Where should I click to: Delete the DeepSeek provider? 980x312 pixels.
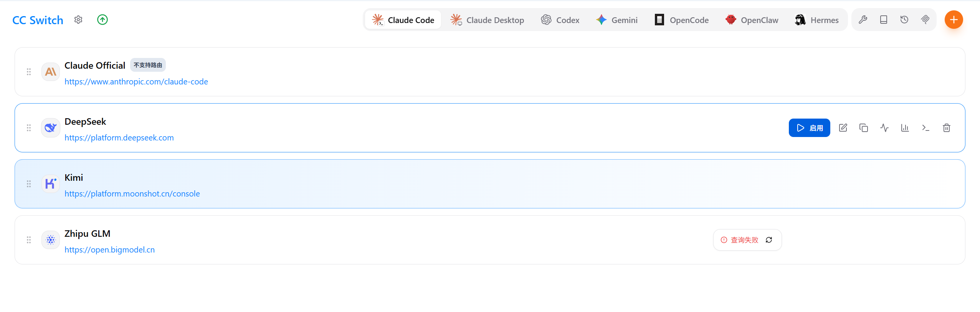coord(947,128)
